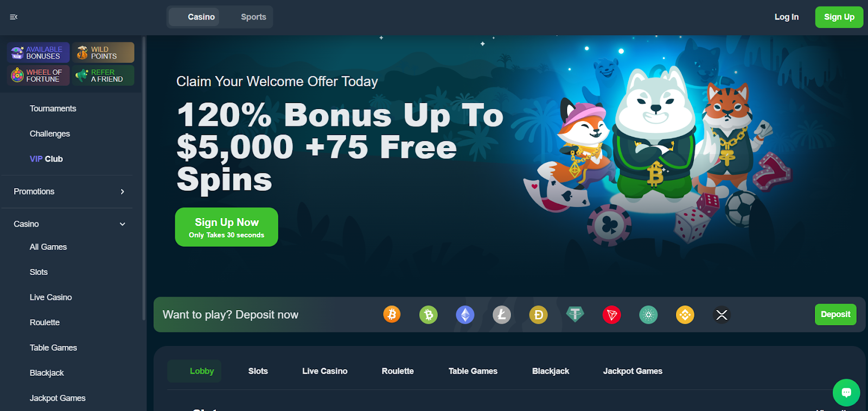Image resolution: width=868 pixels, height=411 pixels.
Task: Choose the Tether deposit icon
Action: pos(575,314)
